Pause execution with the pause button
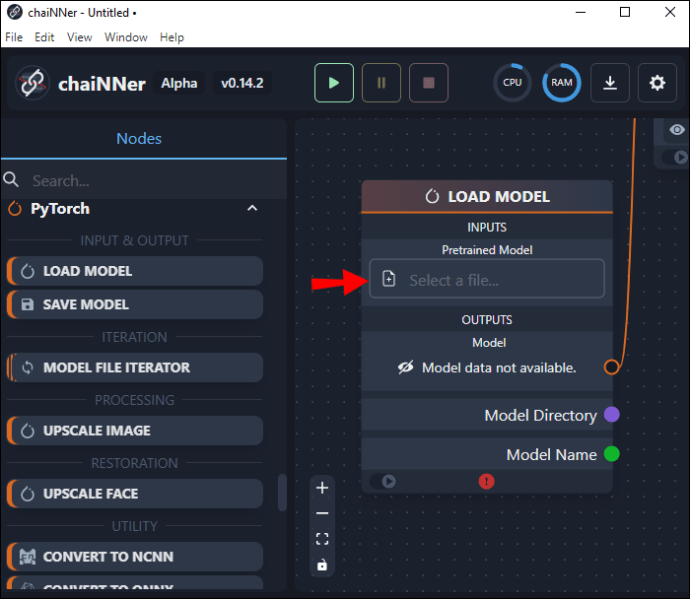Image resolution: width=690 pixels, height=599 pixels. [x=381, y=83]
